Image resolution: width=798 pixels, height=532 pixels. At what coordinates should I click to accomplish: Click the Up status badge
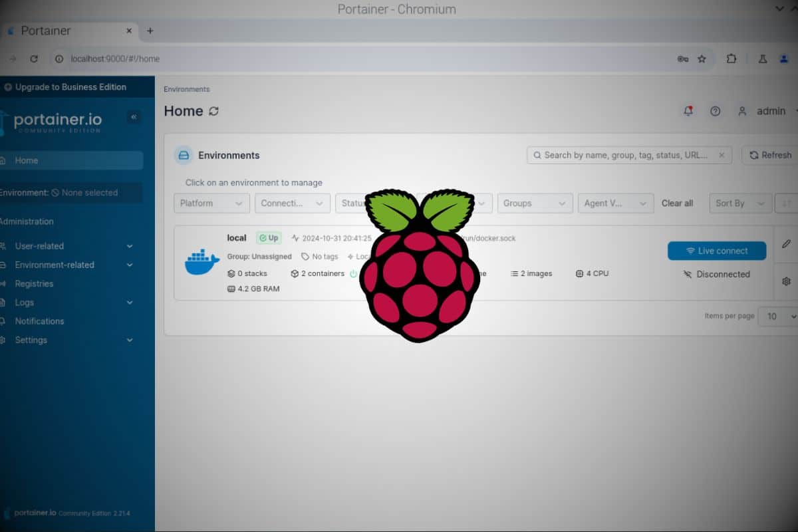(x=269, y=238)
